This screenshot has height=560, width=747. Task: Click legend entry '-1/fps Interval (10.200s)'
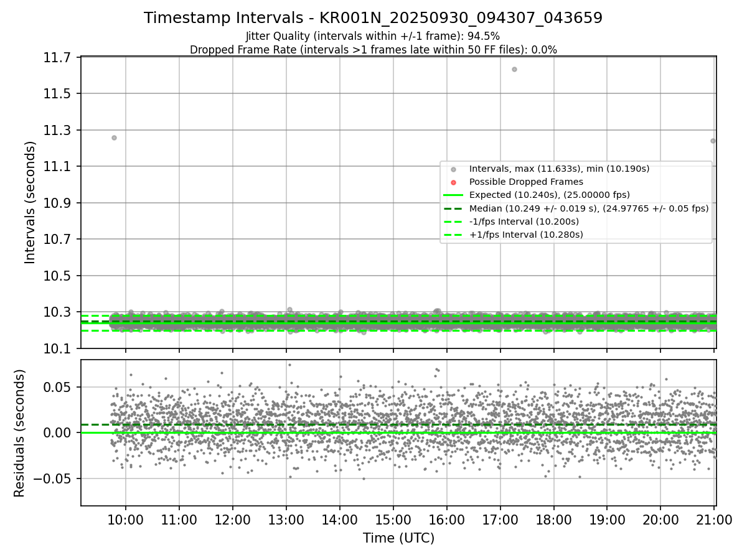pyautogui.click(x=524, y=222)
